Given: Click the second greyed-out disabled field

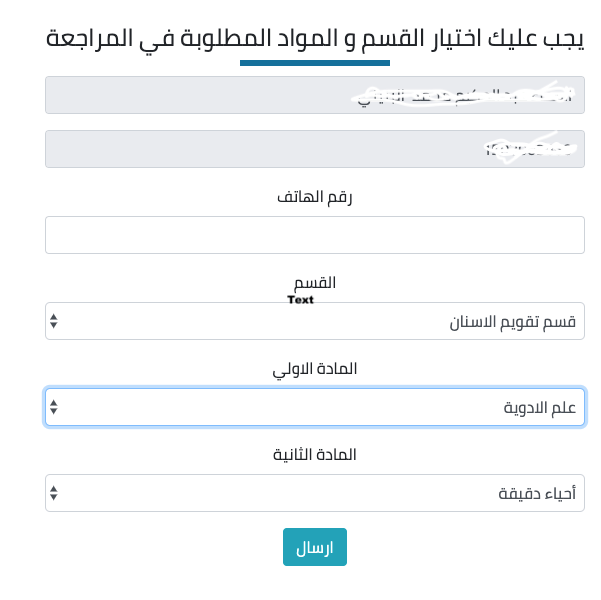Looking at the screenshot, I should [314, 149].
